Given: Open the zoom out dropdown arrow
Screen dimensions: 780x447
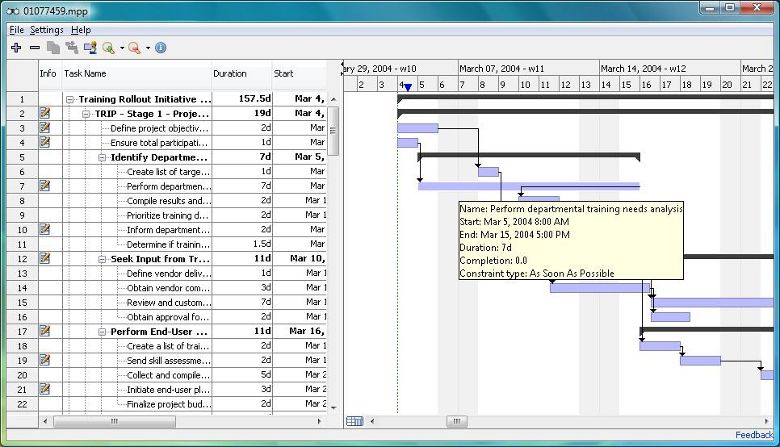Looking at the screenshot, I should pos(147,48).
